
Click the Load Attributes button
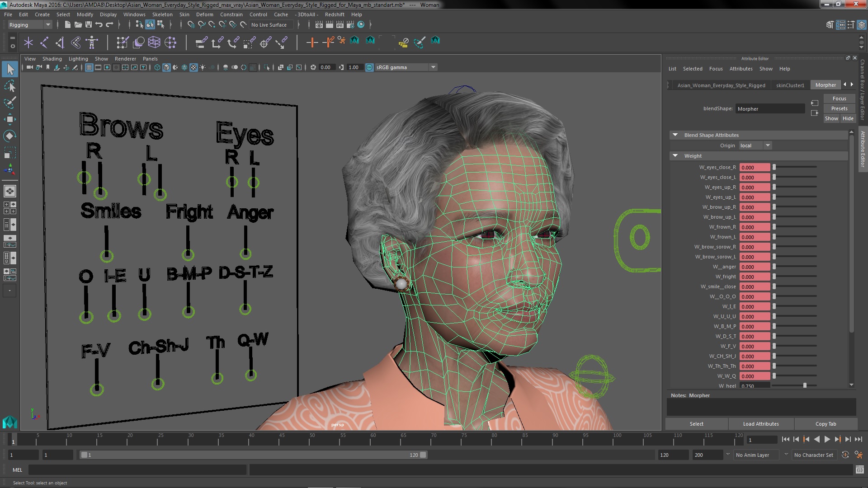tap(761, 423)
